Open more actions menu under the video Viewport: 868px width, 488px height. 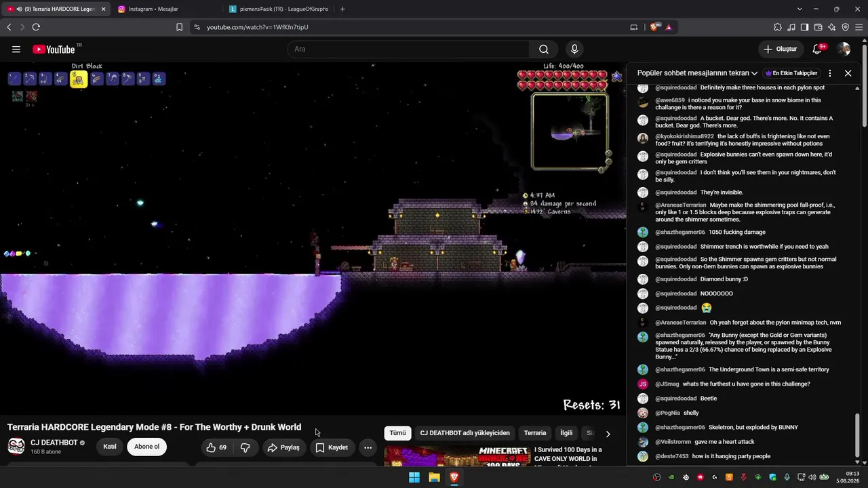click(x=368, y=447)
